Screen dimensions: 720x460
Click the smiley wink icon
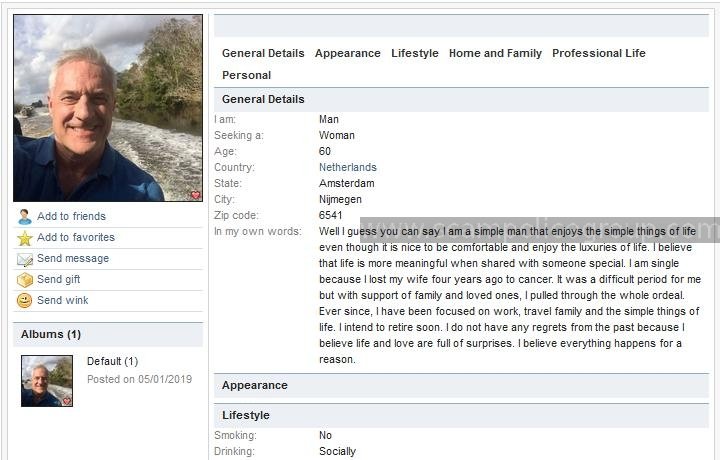[x=24, y=301]
